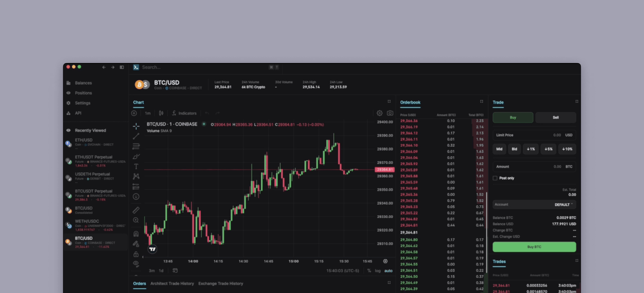Toggle percent scale on chart
Screen dimensions: 644x293
click(369, 271)
